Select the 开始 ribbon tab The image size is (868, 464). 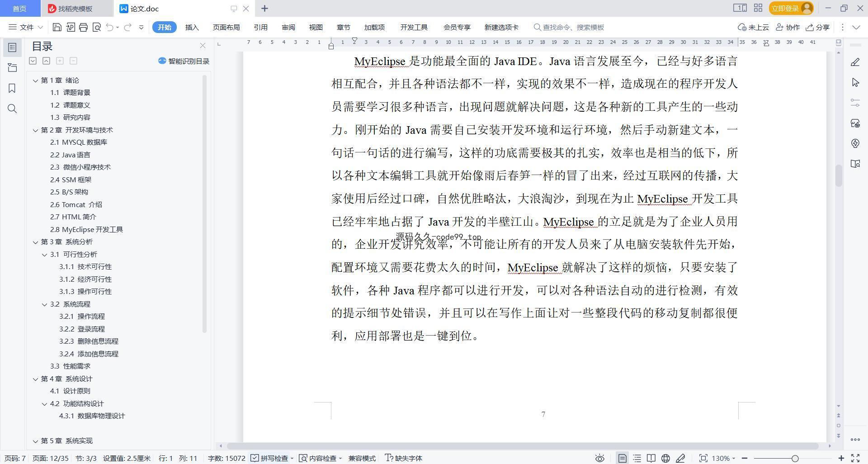pos(164,28)
